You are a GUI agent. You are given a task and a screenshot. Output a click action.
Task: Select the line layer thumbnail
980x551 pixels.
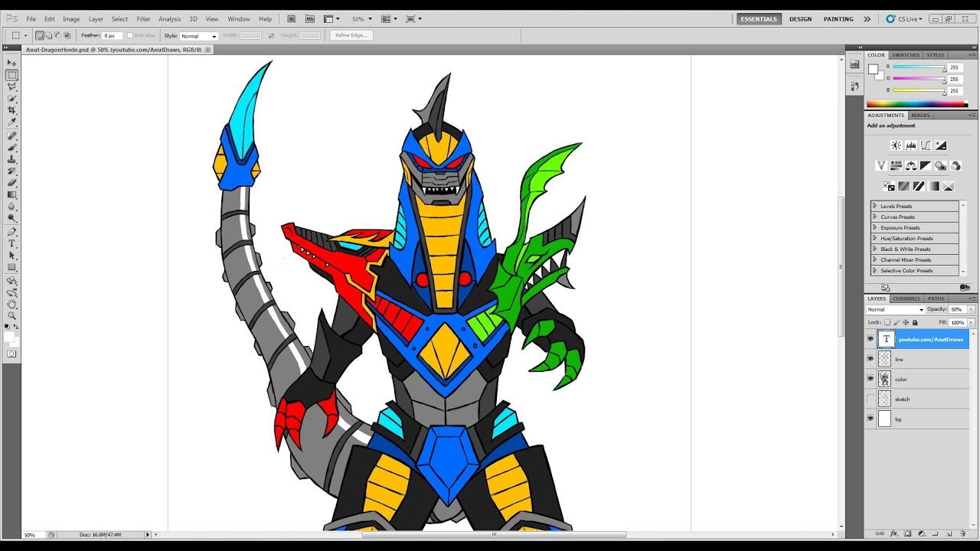click(884, 359)
